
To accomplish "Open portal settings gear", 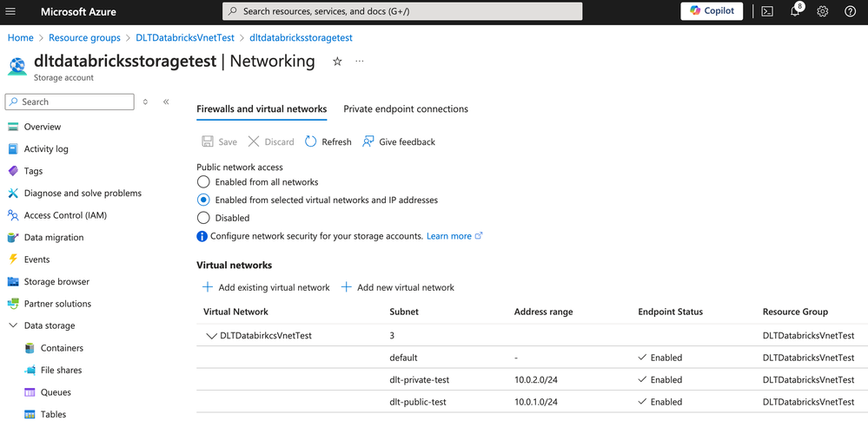I will click(x=823, y=11).
